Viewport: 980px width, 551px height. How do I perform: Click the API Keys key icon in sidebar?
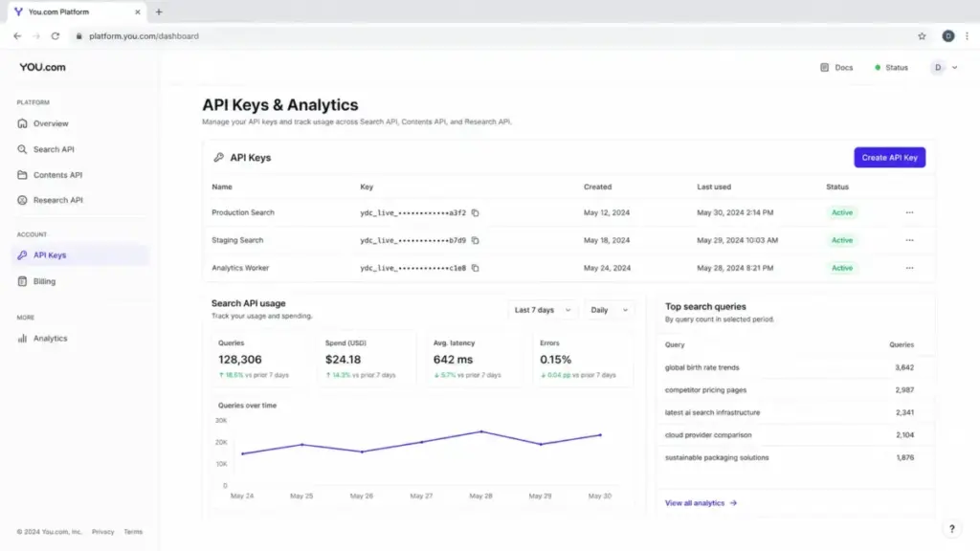pyautogui.click(x=23, y=254)
